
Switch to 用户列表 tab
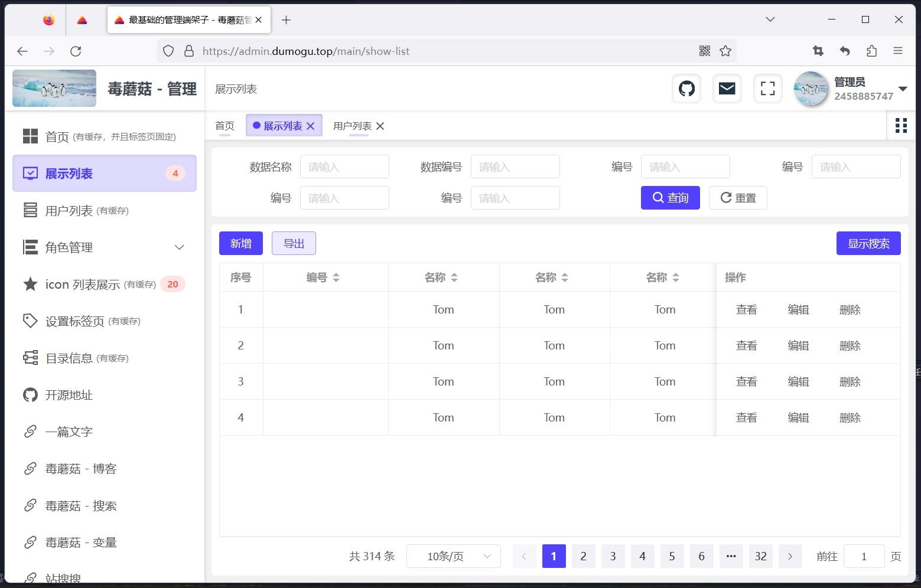[352, 126]
